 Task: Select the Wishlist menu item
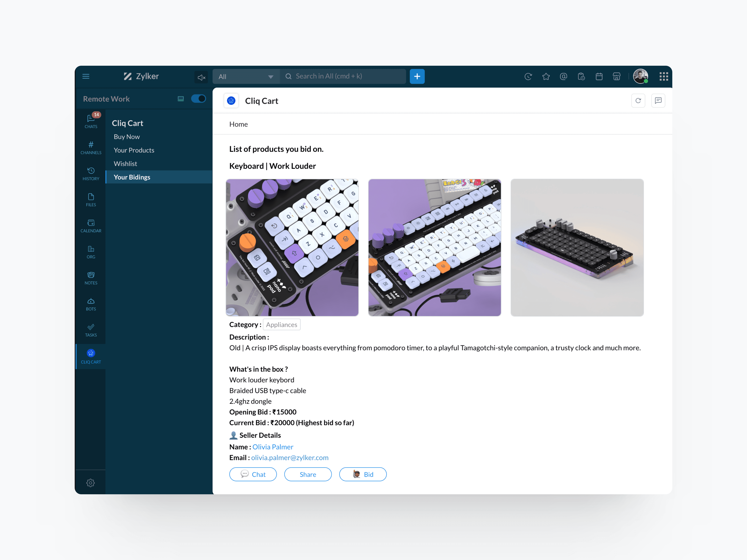pos(125,164)
